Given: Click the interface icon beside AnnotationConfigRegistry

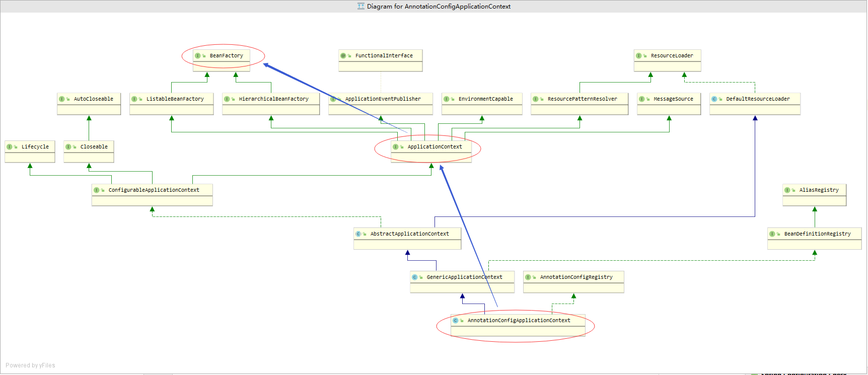Looking at the screenshot, I should click(x=528, y=277).
